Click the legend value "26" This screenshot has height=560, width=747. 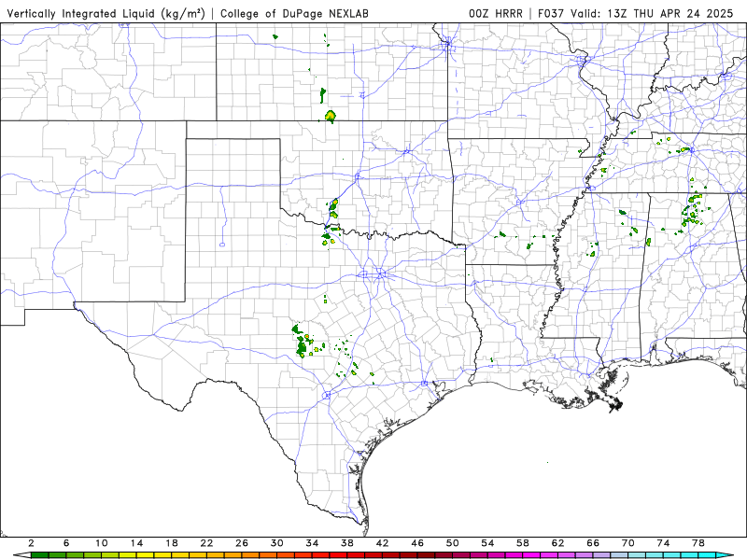pos(242,543)
